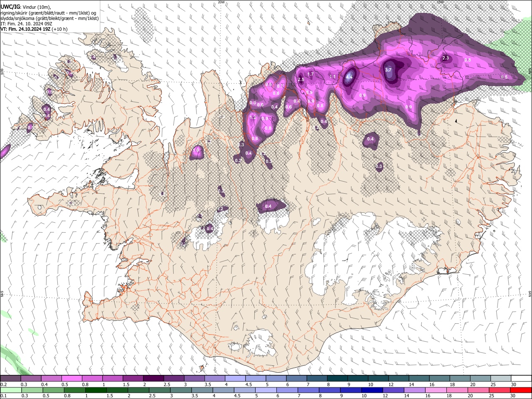
Task: Select the bottom-row dark blue swatch labeled 10
Action: (372, 390)
